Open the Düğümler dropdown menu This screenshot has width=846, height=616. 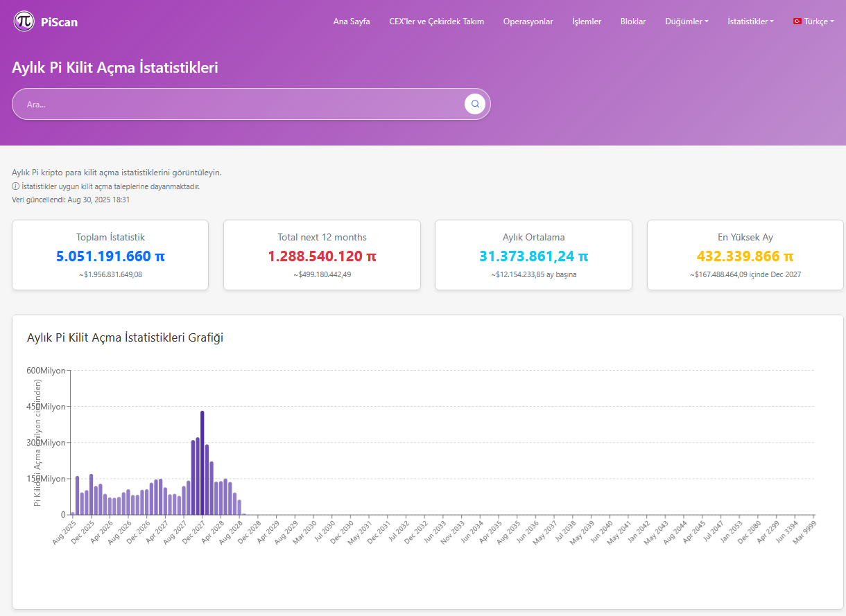point(686,21)
